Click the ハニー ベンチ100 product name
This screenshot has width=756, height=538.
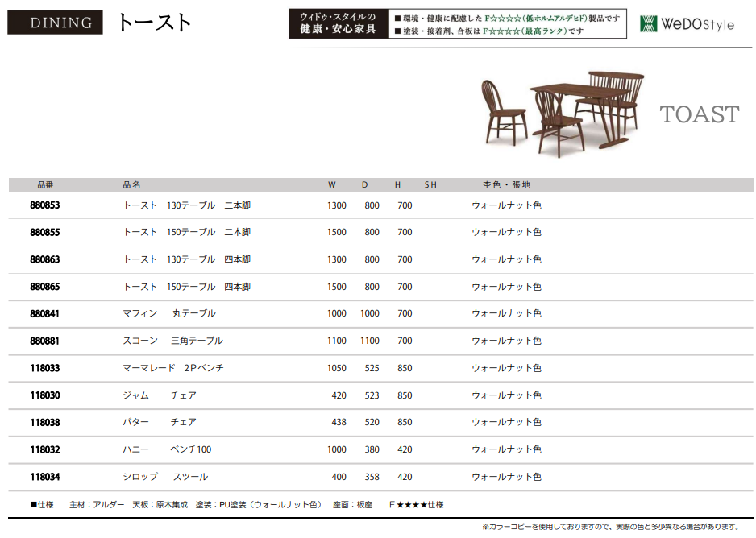pos(167,449)
